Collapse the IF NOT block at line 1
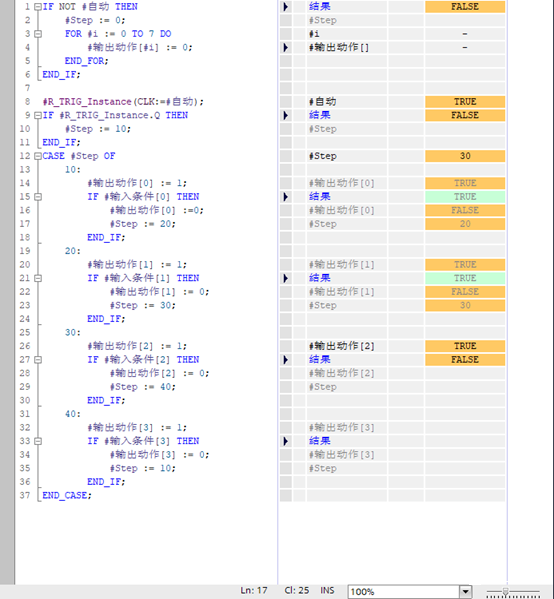This screenshot has height=599, width=554. 38,7
